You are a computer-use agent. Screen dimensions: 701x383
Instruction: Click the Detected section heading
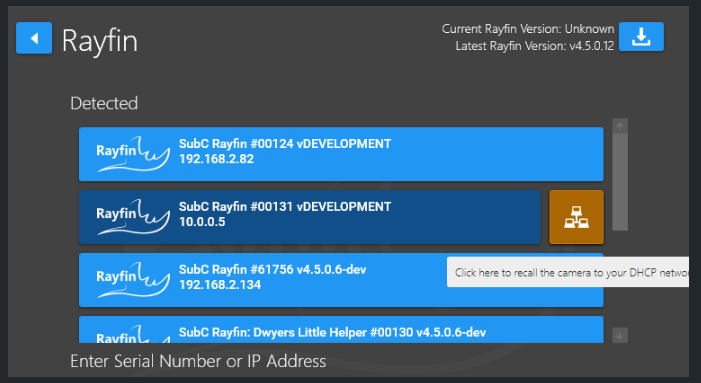104,103
